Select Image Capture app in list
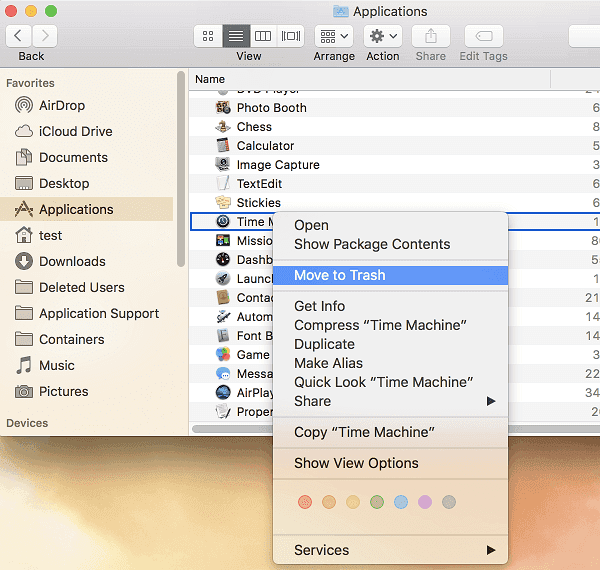The height and width of the screenshot is (570, 600). point(395,164)
